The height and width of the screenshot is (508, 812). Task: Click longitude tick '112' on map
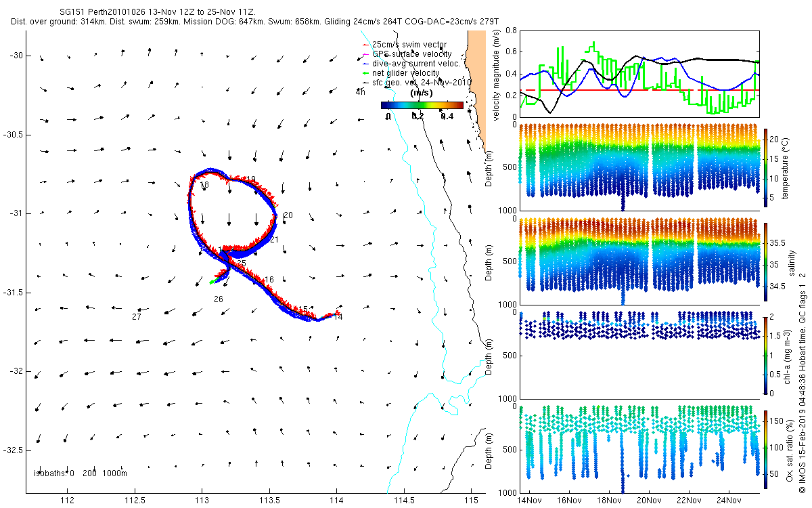67,501
